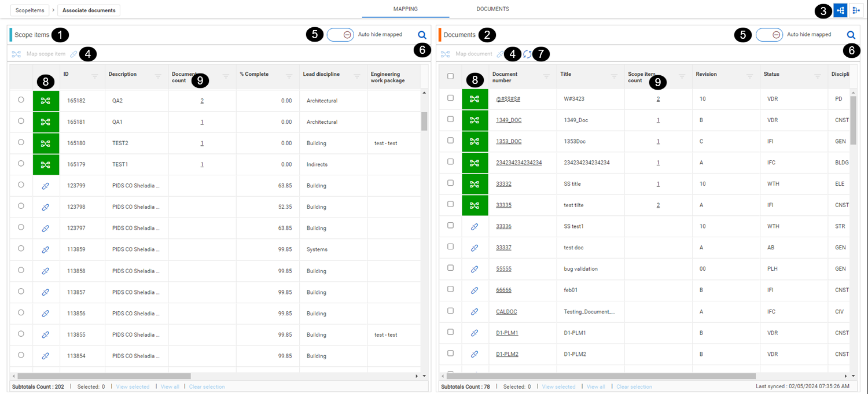Click green mapped icon for scope item 165182
The width and height of the screenshot is (868, 394).
pos(46,101)
